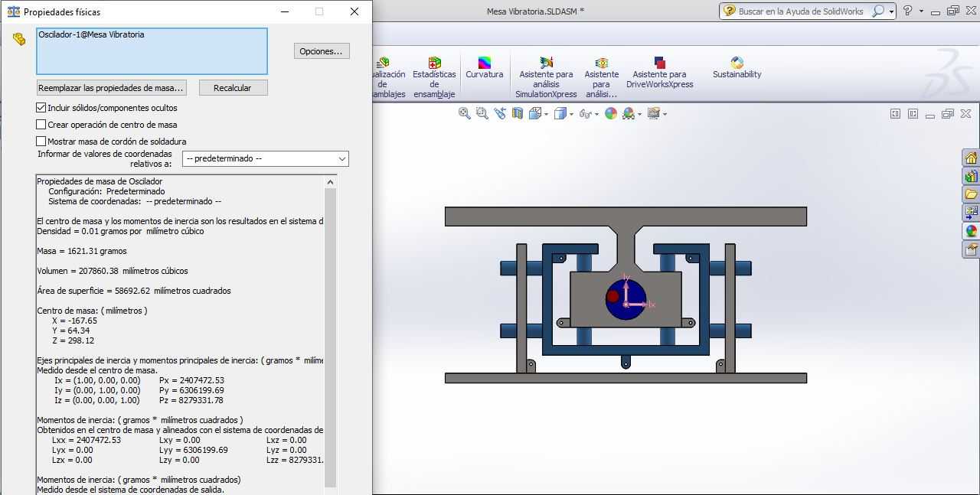
Task: Open SolidWorks Resources home tab in task pane
Action: 972,158
